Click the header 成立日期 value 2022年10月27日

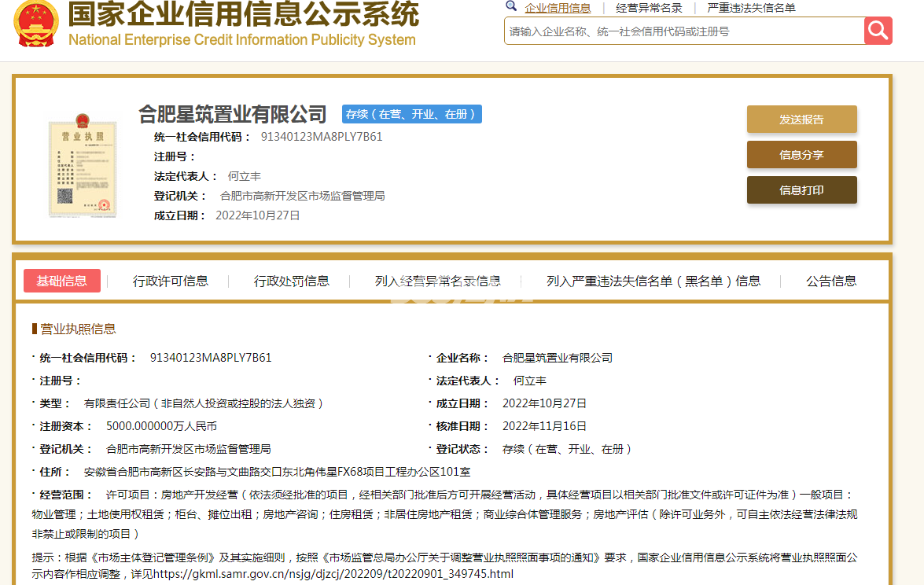257,215
